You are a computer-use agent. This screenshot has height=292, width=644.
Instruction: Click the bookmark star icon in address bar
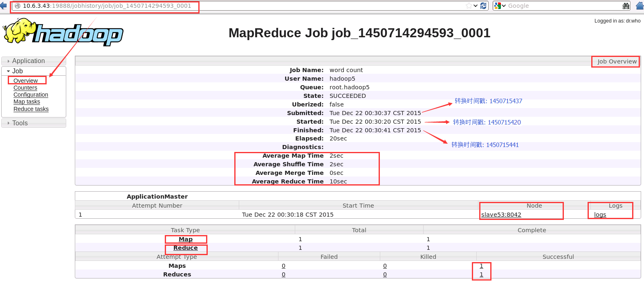469,6
